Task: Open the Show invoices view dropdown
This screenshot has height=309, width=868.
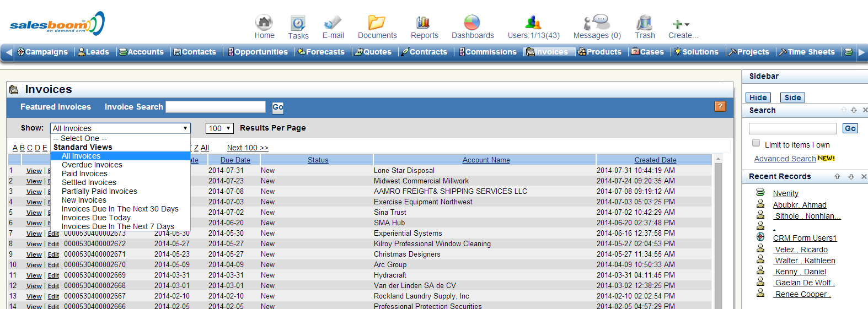Action: 120,128
